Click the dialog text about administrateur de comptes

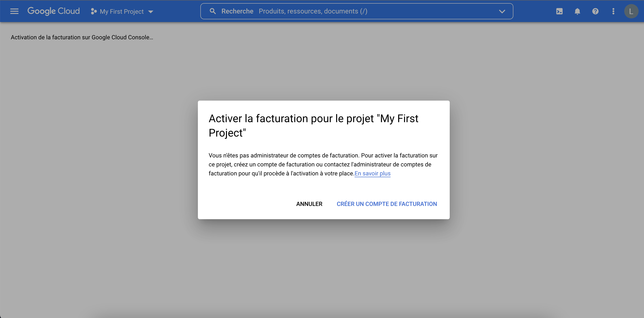(323, 164)
